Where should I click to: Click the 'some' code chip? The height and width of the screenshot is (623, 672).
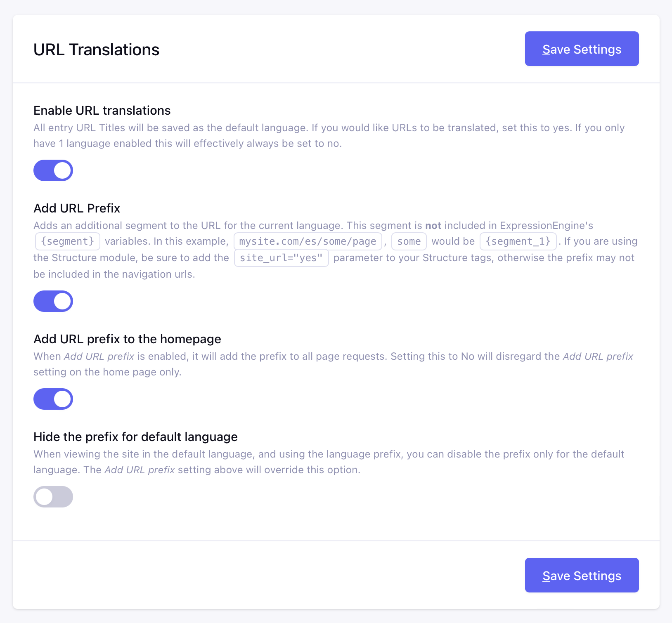(x=409, y=241)
